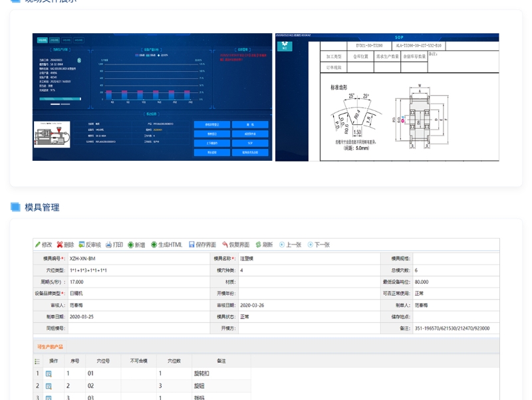The width and height of the screenshot is (532, 400).
Task: Click the 穴位号 cell 02
Action: pyautogui.click(x=103, y=386)
